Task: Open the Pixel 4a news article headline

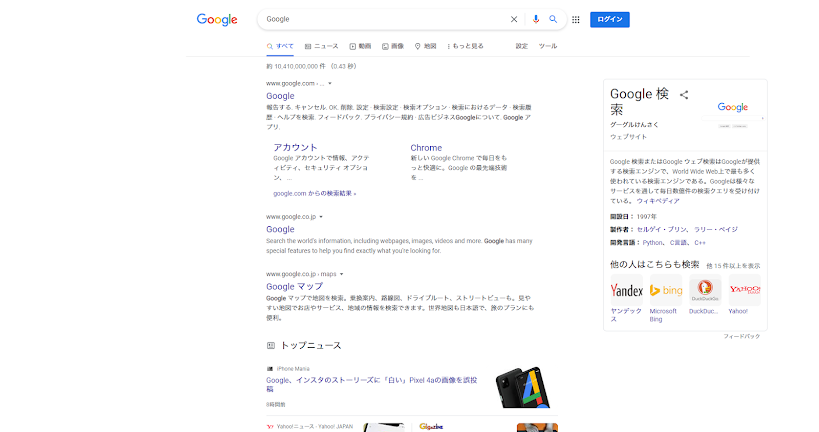Action: [371, 384]
